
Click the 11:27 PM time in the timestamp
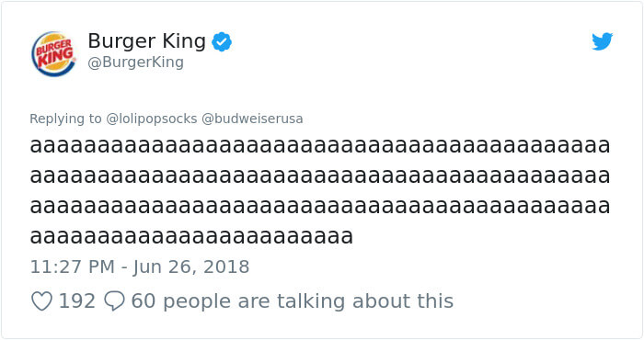click(73, 267)
